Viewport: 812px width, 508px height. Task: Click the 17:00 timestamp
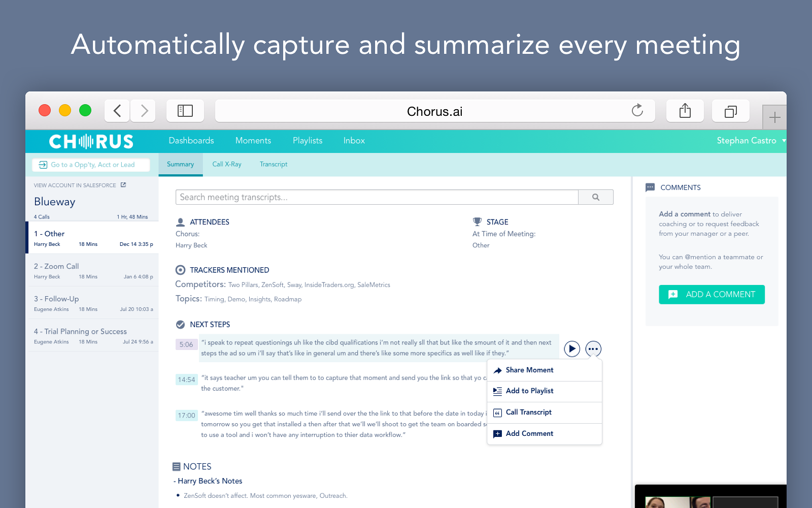point(186,415)
